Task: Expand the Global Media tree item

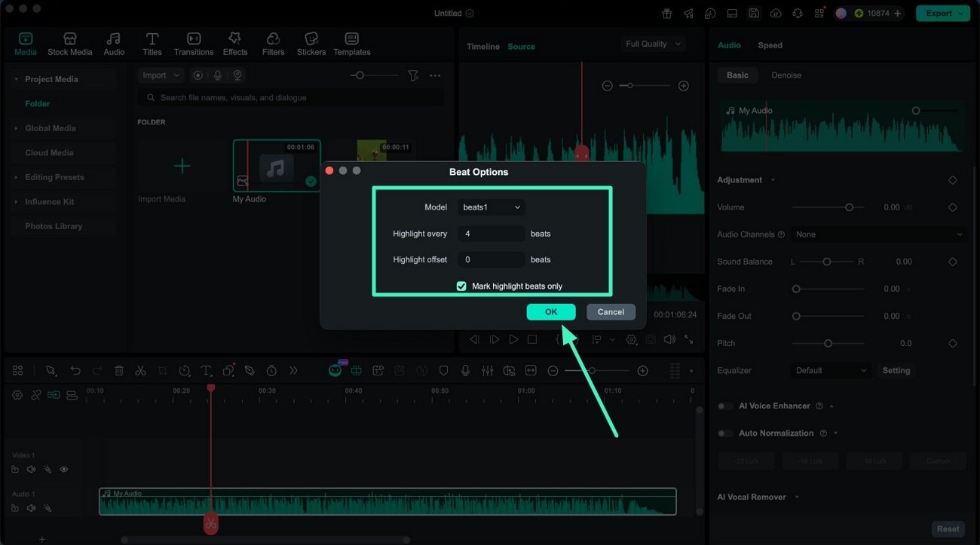Action: point(17,128)
